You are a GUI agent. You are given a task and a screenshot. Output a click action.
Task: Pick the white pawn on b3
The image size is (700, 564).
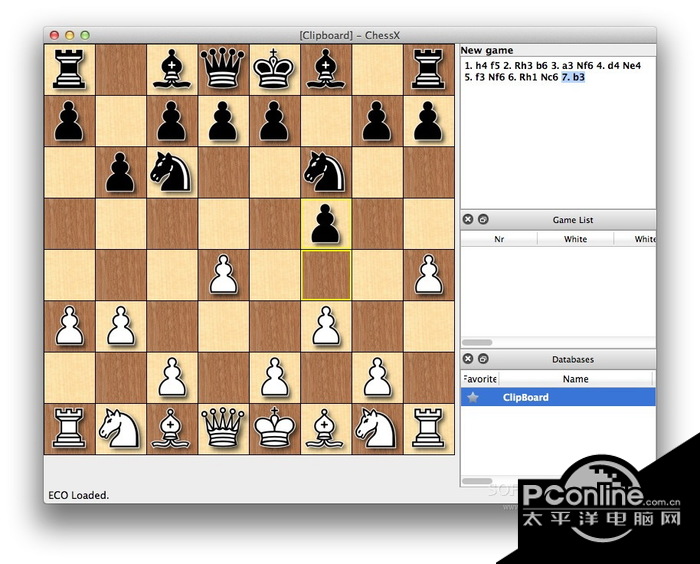coord(121,326)
